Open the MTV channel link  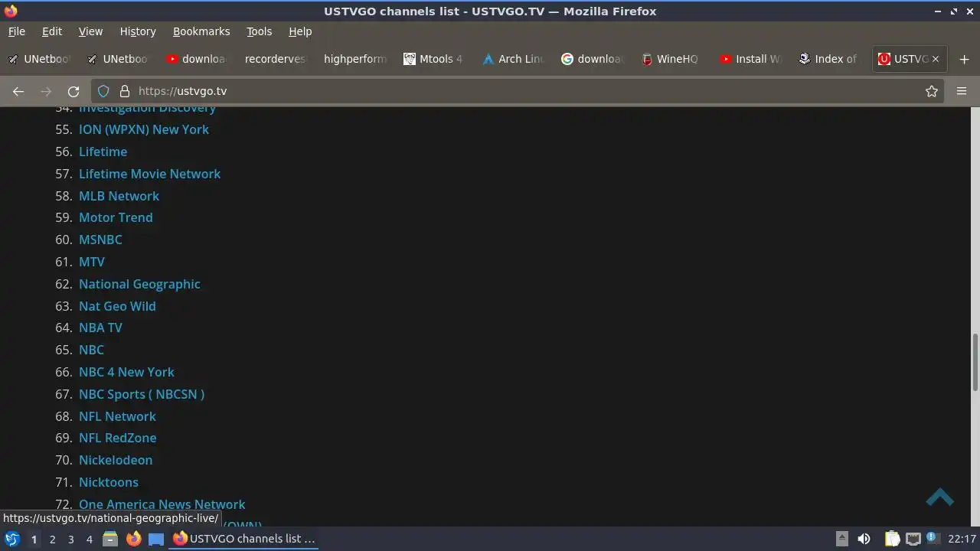pos(92,262)
